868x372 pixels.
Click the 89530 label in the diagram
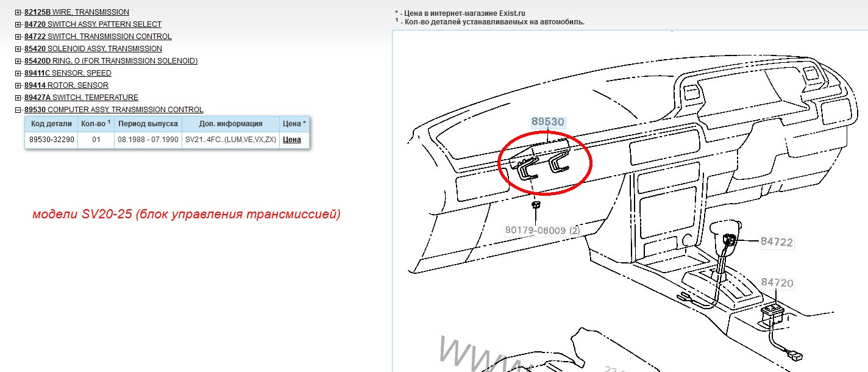point(547,122)
